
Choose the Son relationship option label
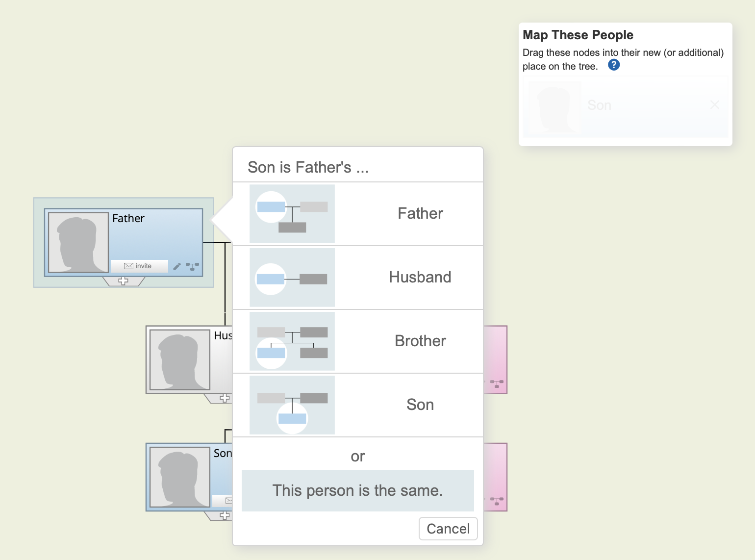point(420,405)
